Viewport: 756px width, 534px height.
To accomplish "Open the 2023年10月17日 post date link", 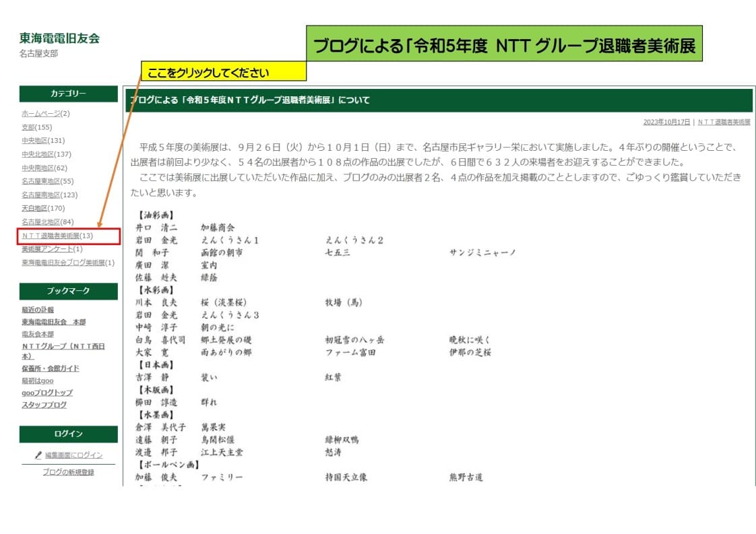I will 666,122.
